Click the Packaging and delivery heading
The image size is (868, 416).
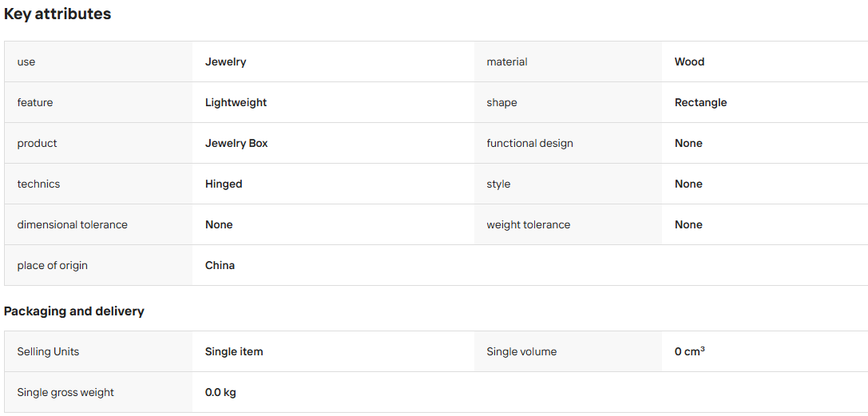[x=74, y=311]
